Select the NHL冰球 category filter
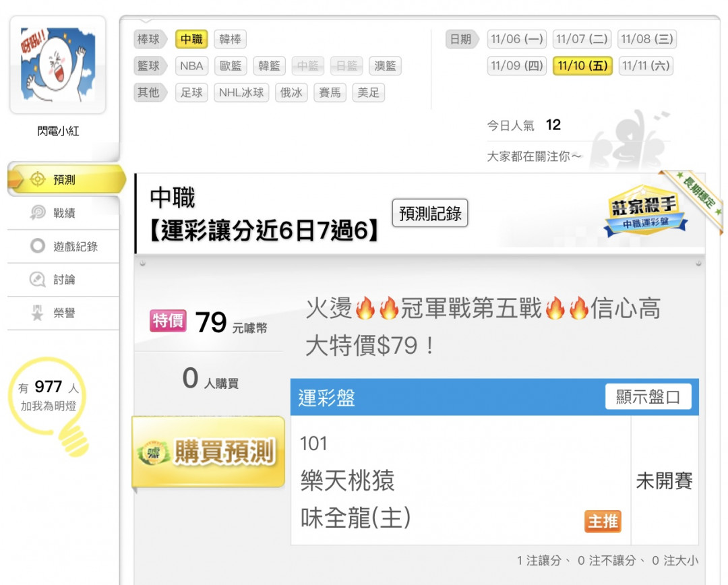The height and width of the screenshot is (585, 728). pos(241,92)
